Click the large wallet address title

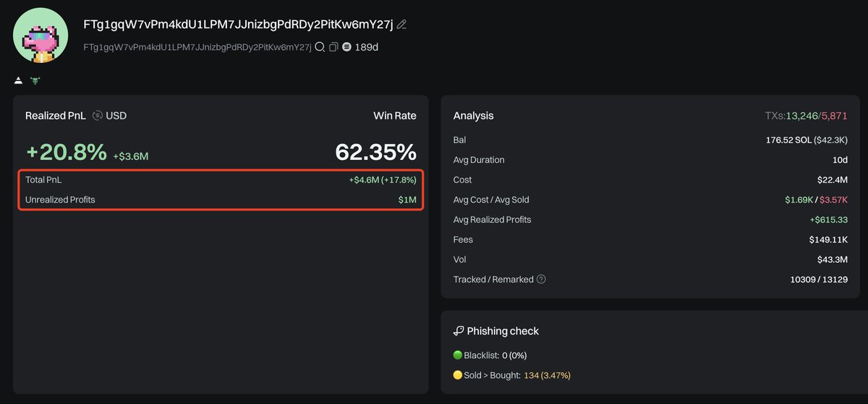(x=239, y=25)
